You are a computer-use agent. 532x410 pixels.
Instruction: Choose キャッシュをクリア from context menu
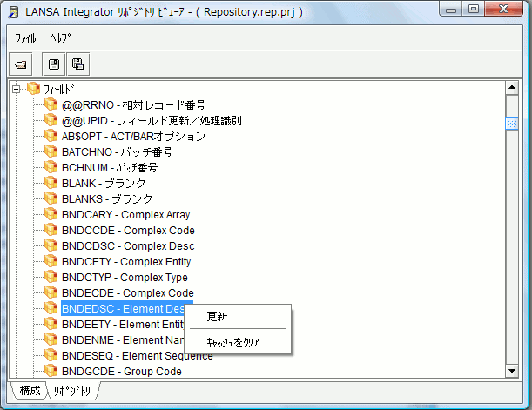click(238, 342)
